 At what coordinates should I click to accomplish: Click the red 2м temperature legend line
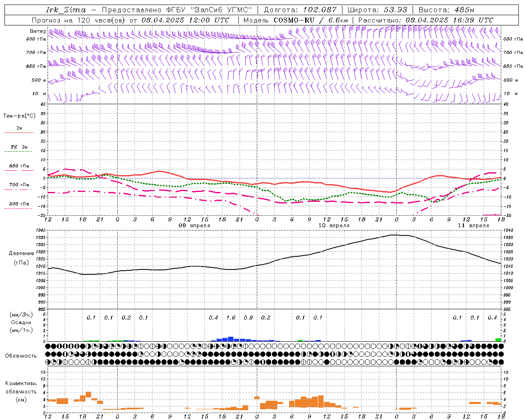pos(19,133)
